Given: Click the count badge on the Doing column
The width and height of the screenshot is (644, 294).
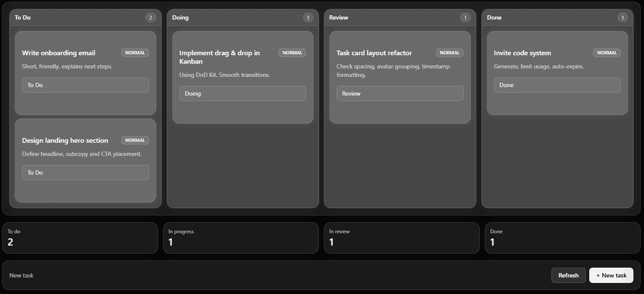Looking at the screenshot, I should click(308, 17).
